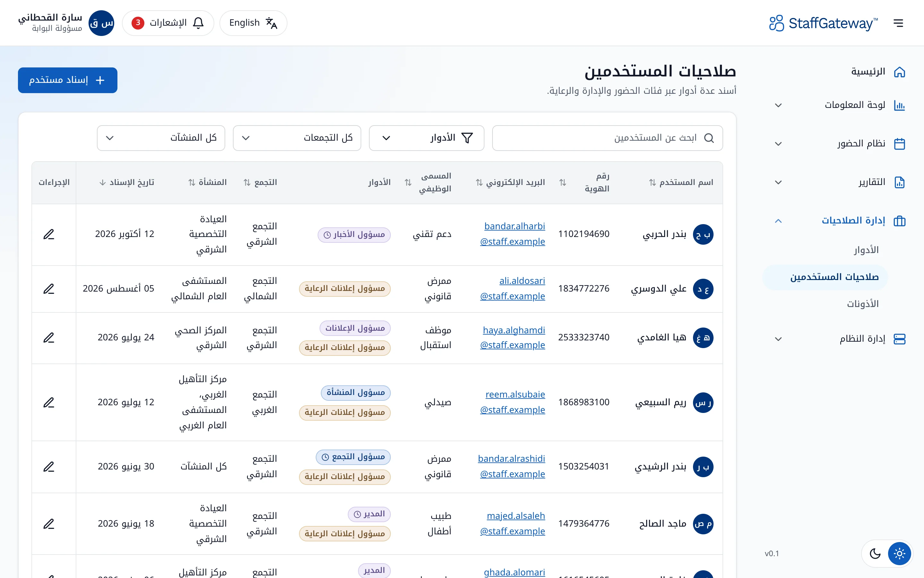Open الأذونات submenu item
The height and width of the screenshot is (578, 924).
click(862, 304)
